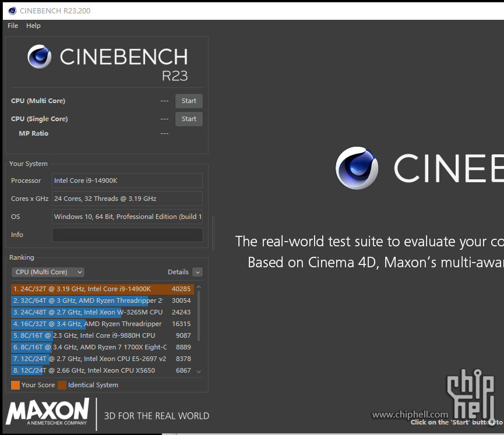Click the Identical System brown swatch
Screen dimensions: 504x435
(62, 385)
